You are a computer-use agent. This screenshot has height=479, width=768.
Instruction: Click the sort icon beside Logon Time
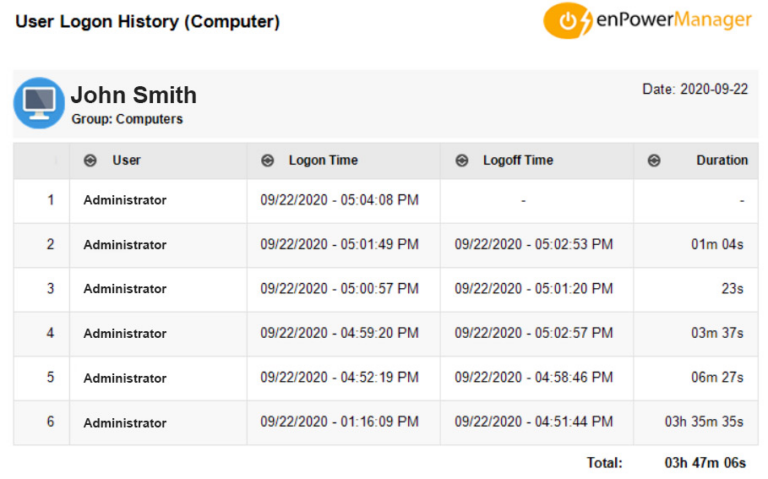click(x=267, y=160)
